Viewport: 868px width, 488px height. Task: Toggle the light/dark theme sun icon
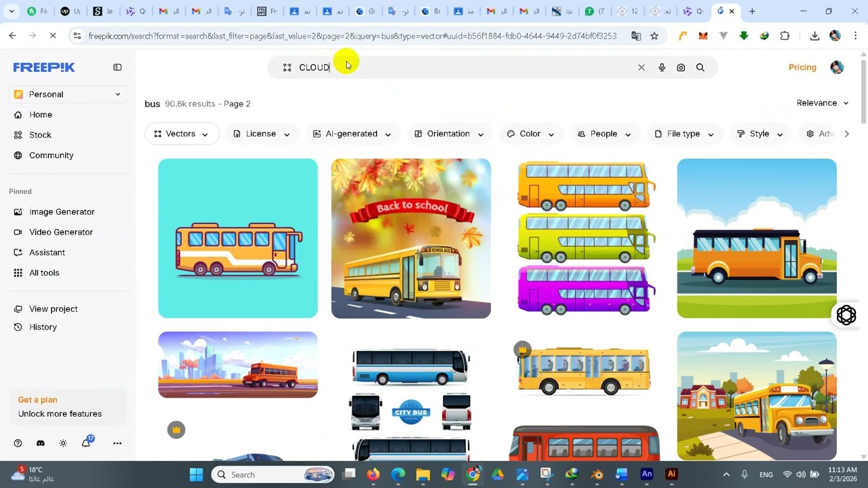pos(63,443)
